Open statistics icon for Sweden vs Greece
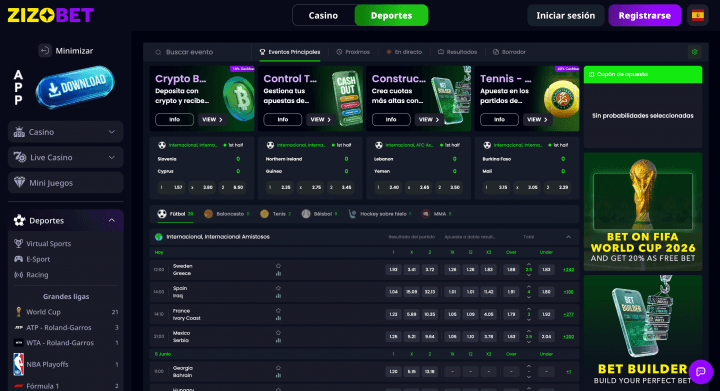 278,274
